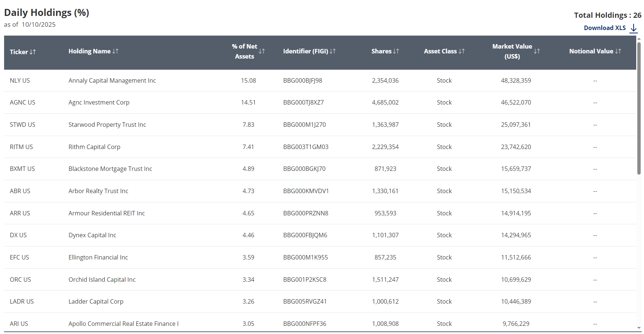Select the Annaly Capital Management Inc row
This screenshot has width=644, height=334.
(112, 80)
